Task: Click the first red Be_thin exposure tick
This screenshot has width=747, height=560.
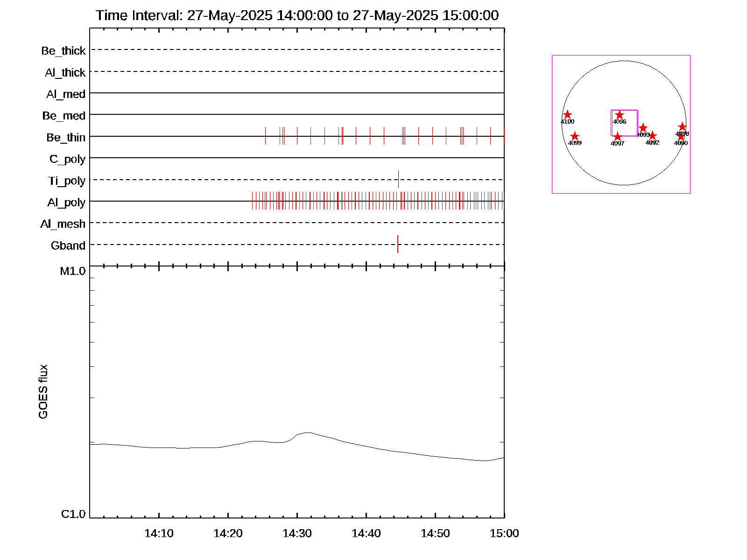Action: pyautogui.click(x=265, y=136)
